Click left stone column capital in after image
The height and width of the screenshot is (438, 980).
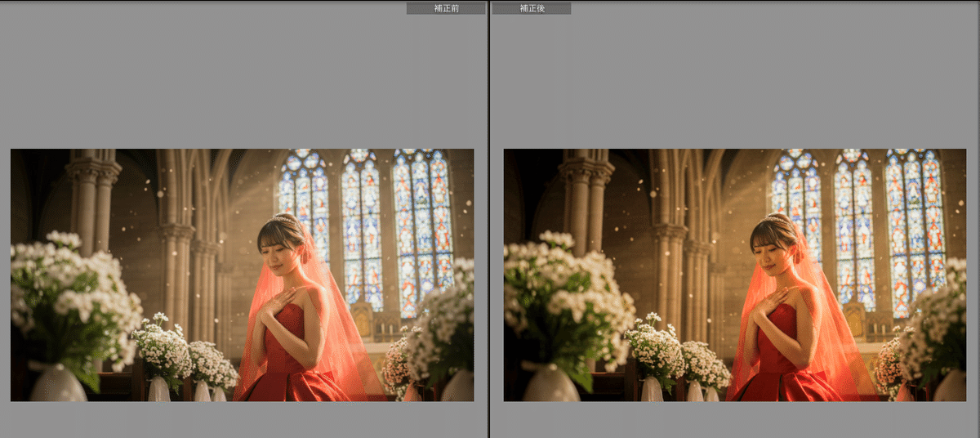[586, 172]
